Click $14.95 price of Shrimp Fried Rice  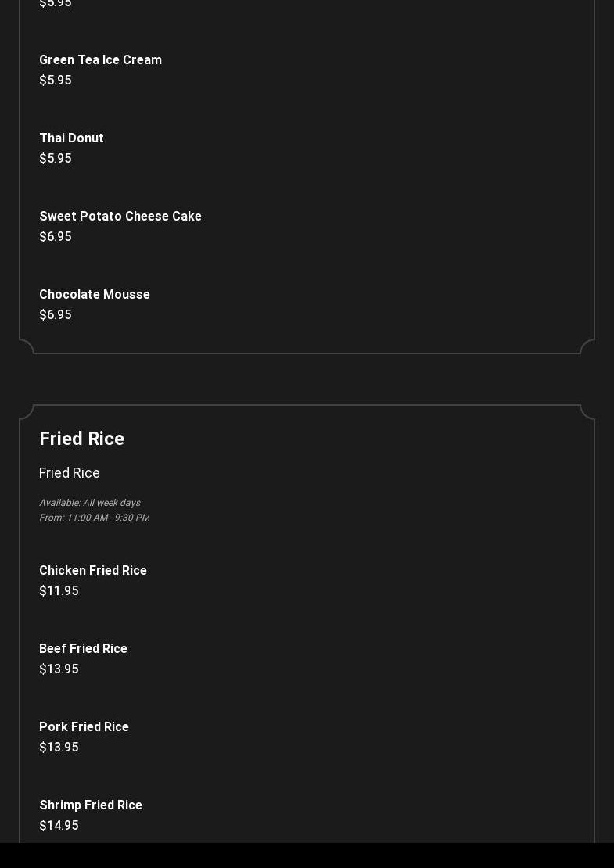pos(59,825)
